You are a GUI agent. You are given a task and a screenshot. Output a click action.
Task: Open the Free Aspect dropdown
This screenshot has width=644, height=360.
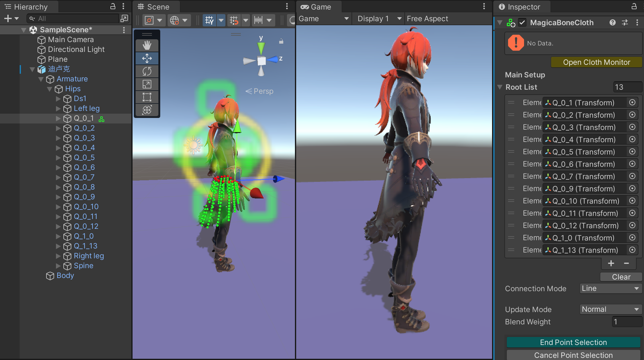[x=427, y=19]
